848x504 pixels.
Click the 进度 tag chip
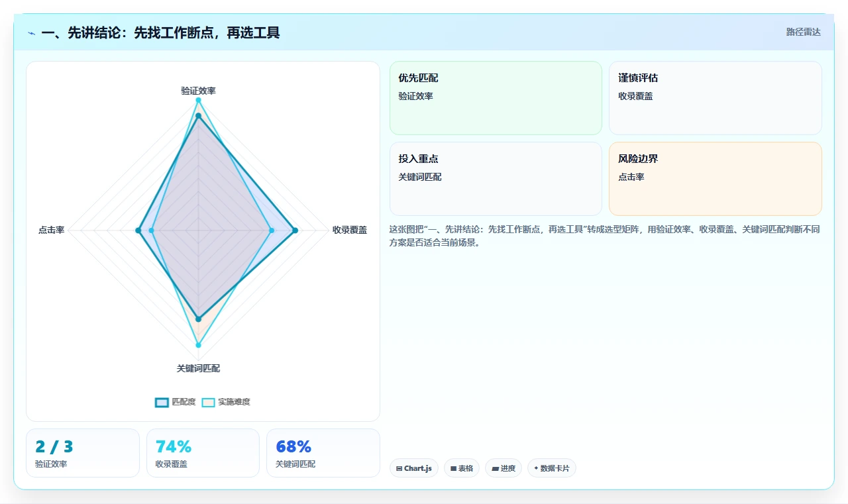pyautogui.click(x=503, y=468)
